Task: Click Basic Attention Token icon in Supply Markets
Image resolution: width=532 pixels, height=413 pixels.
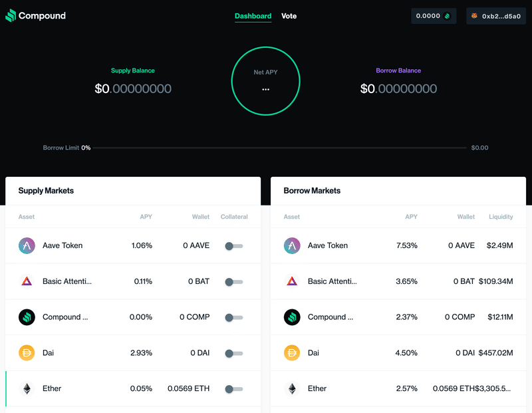Action: click(27, 281)
